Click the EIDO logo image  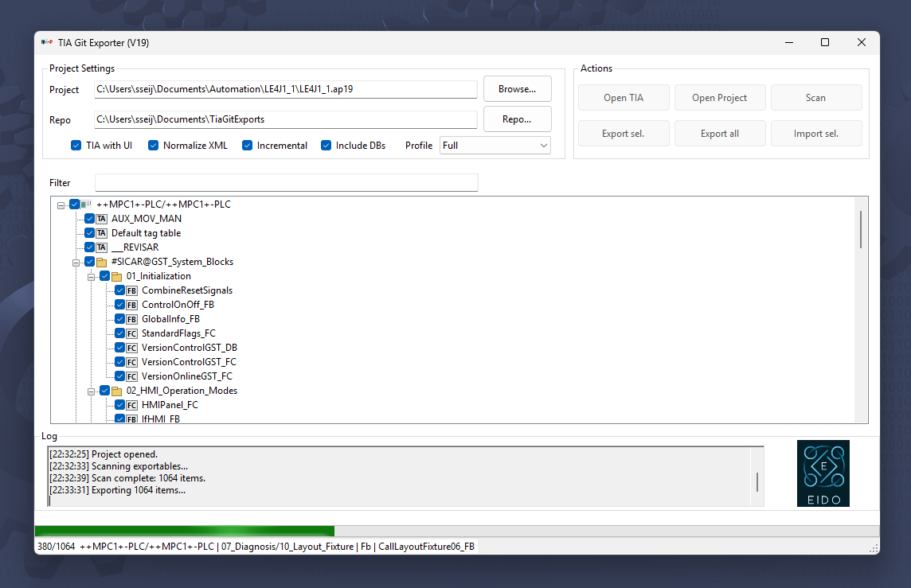823,473
